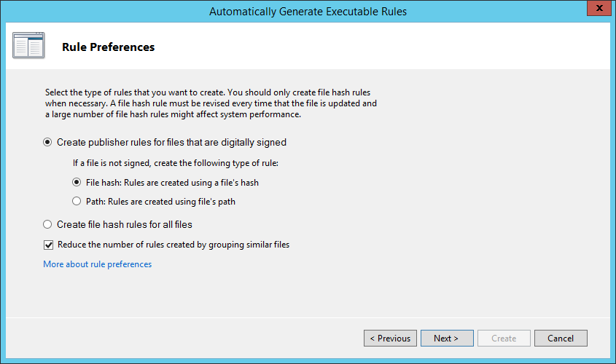This screenshot has width=616, height=364.
Task: Open the More about rule preferences link
Action: tap(98, 264)
